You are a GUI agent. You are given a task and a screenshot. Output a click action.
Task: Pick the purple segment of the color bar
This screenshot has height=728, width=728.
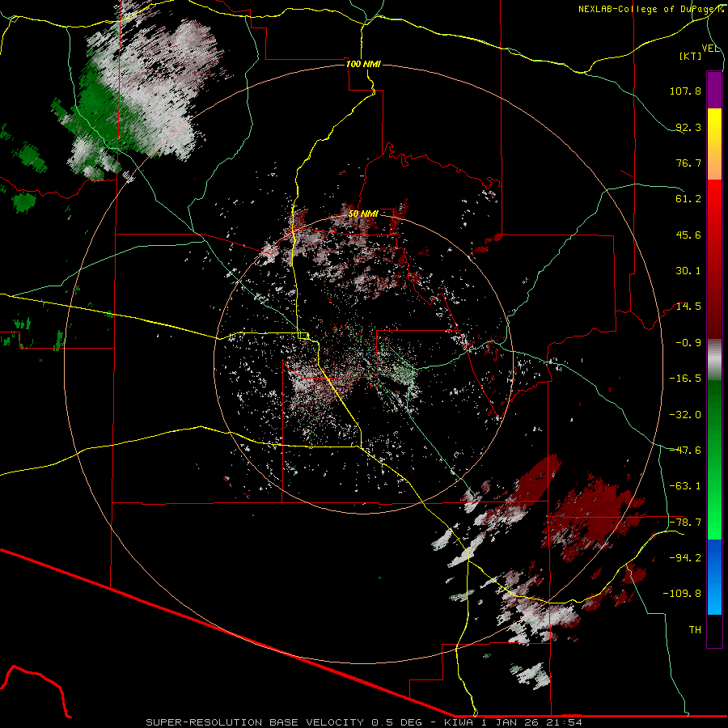(714, 90)
